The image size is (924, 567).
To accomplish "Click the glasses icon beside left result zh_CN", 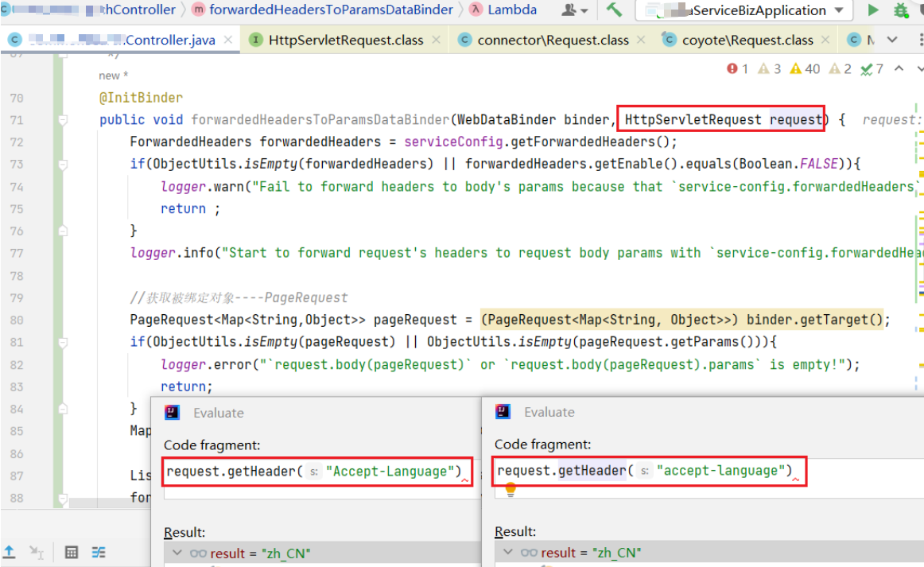I will pyautogui.click(x=198, y=553).
